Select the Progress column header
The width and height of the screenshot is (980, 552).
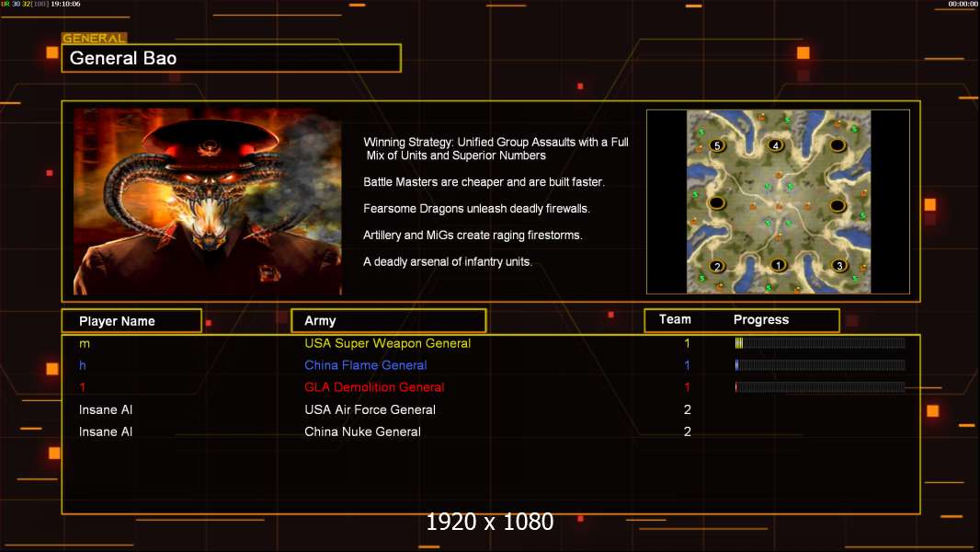point(760,319)
